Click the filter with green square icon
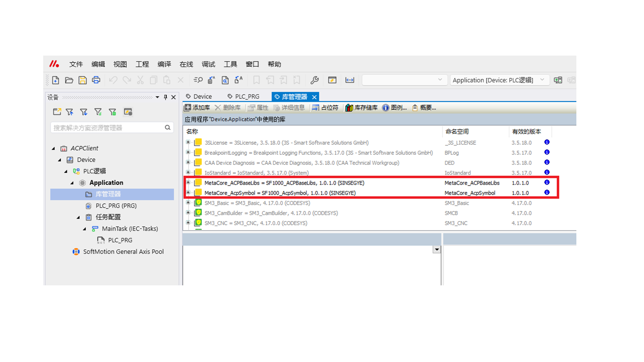The height and width of the screenshot is (362, 644). coord(112,112)
